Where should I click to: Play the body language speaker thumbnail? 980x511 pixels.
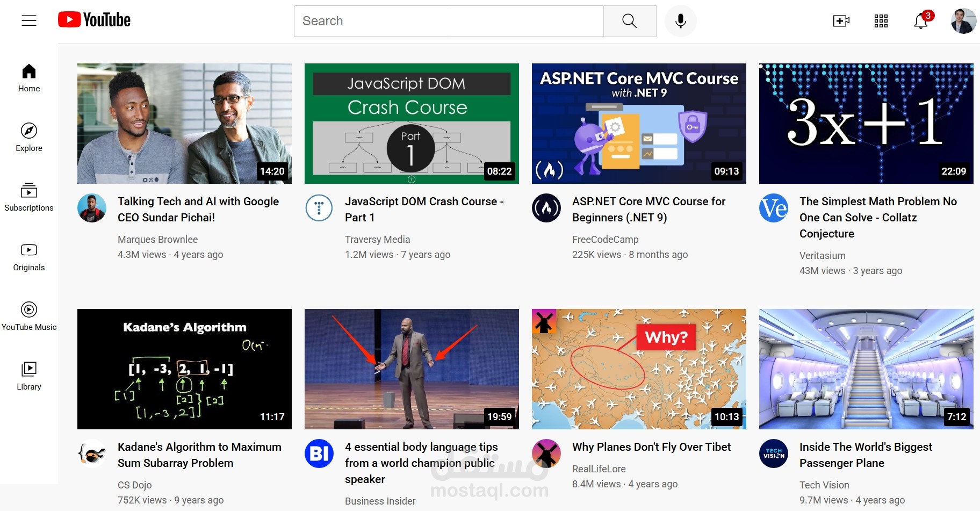point(412,369)
